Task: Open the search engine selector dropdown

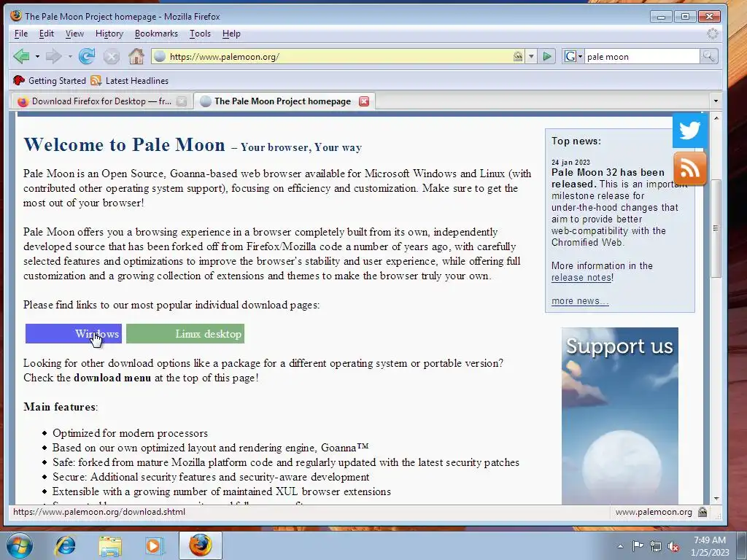Action: [573, 57]
